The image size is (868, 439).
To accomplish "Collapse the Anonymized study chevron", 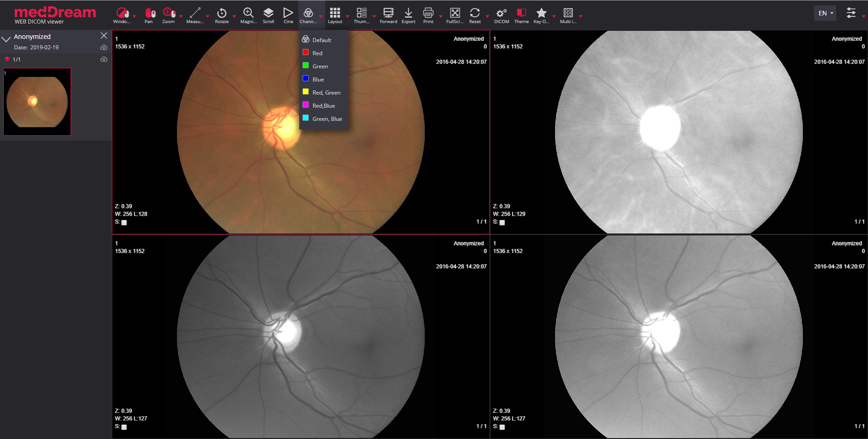I will (6, 39).
